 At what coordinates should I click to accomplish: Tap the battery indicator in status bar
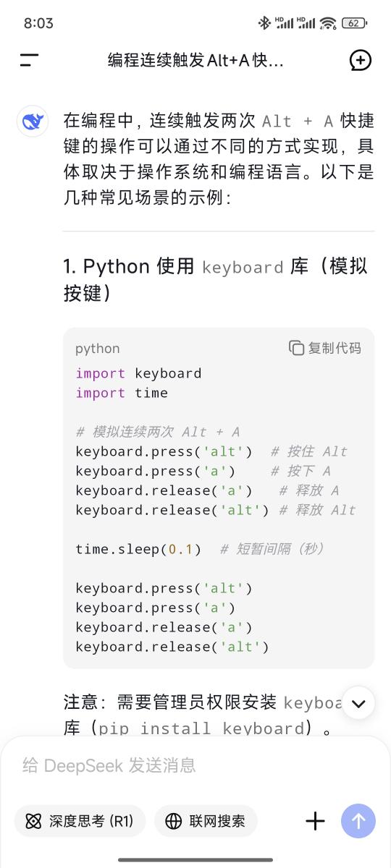tap(353, 23)
